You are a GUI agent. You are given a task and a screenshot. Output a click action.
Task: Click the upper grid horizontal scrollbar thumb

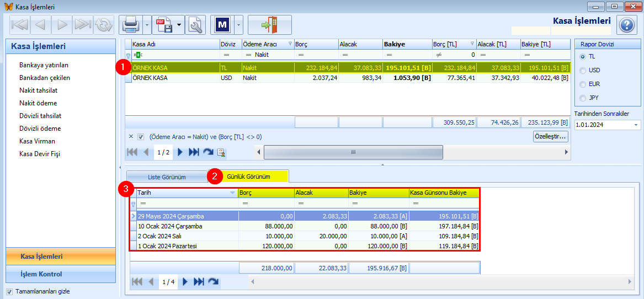point(353,152)
